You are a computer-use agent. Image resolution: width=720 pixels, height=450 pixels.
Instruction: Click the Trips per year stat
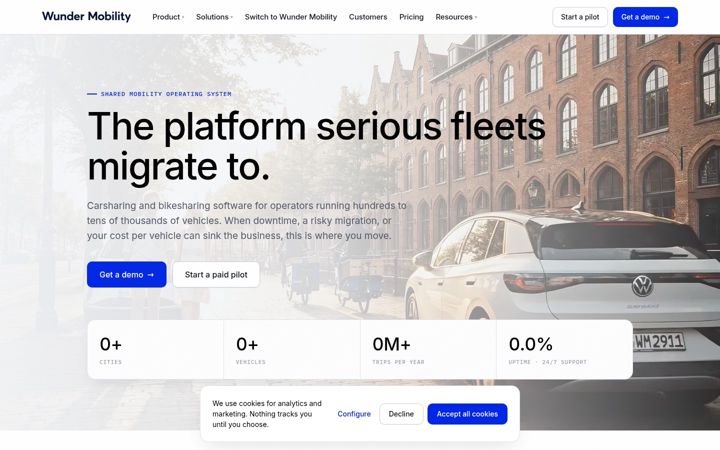428,349
